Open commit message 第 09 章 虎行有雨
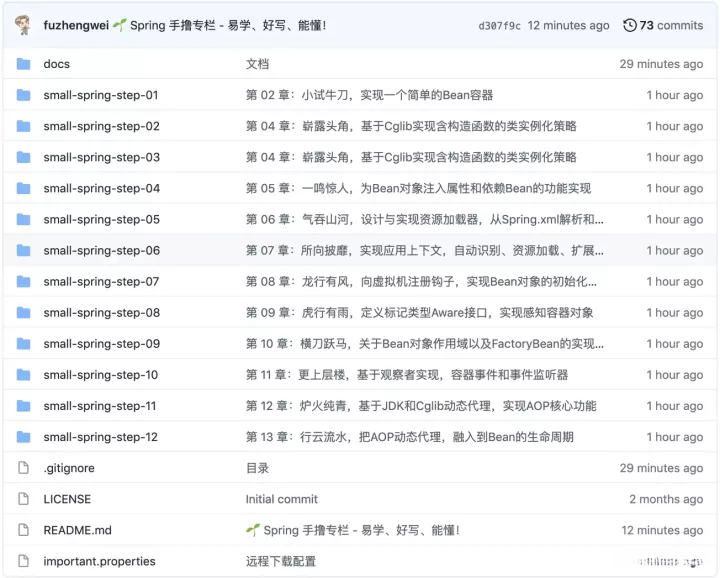Screen dimensions: 720x578 419,313
